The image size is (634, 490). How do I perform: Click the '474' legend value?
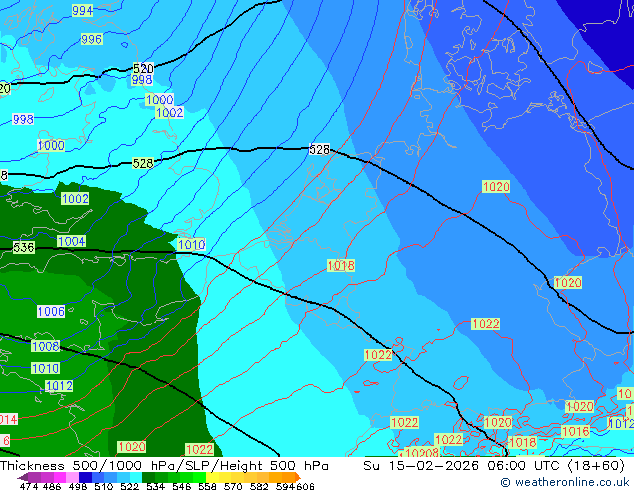(29, 486)
